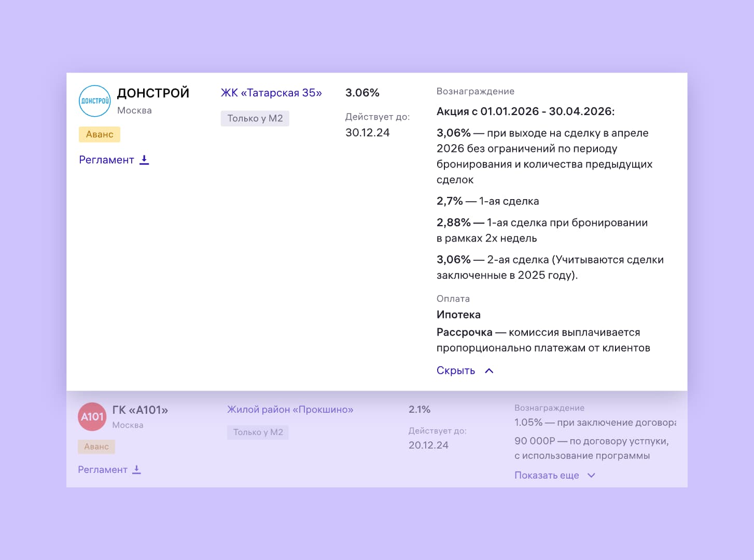Click the 2,88% booking condition line
The height and width of the screenshot is (560, 754).
pyautogui.click(x=542, y=230)
